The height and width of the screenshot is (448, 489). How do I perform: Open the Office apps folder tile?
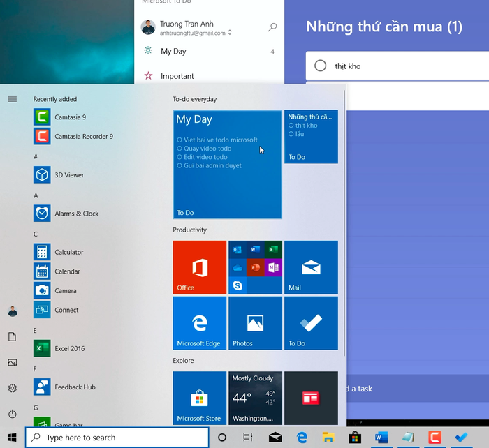click(255, 267)
